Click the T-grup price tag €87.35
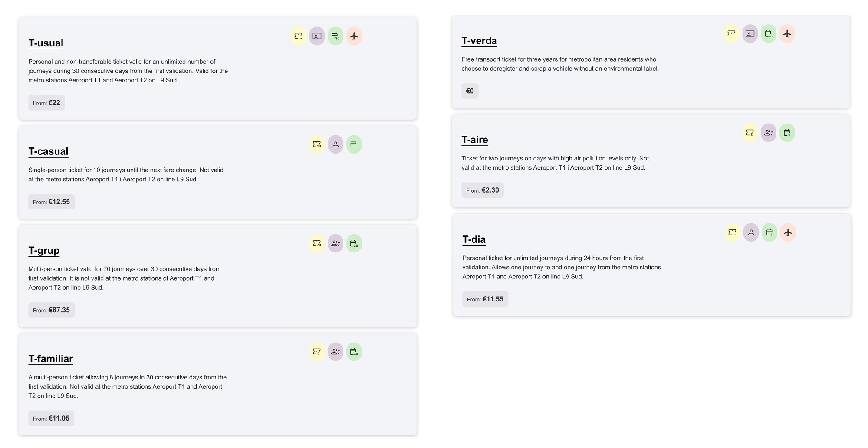Image resolution: width=868 pixels, height=448 pixels. pos(52,310)
